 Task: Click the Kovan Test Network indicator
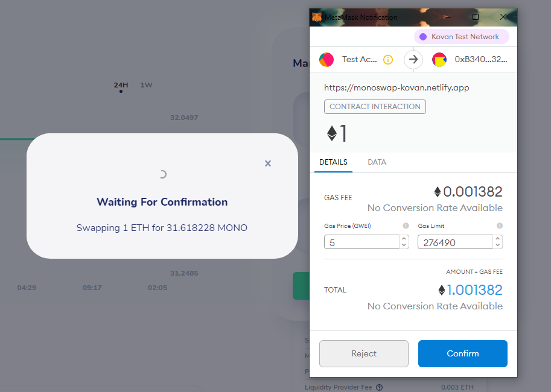point(460,37)
